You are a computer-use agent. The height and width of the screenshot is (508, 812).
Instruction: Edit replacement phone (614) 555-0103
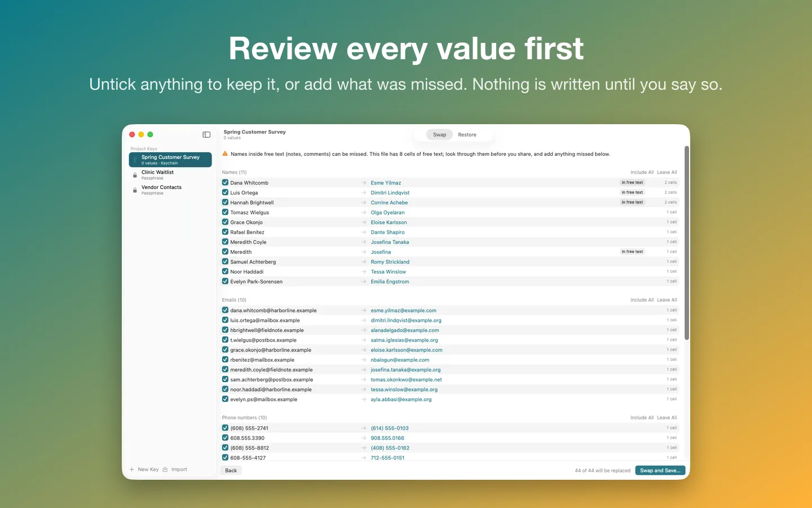(x=390, y=428)
